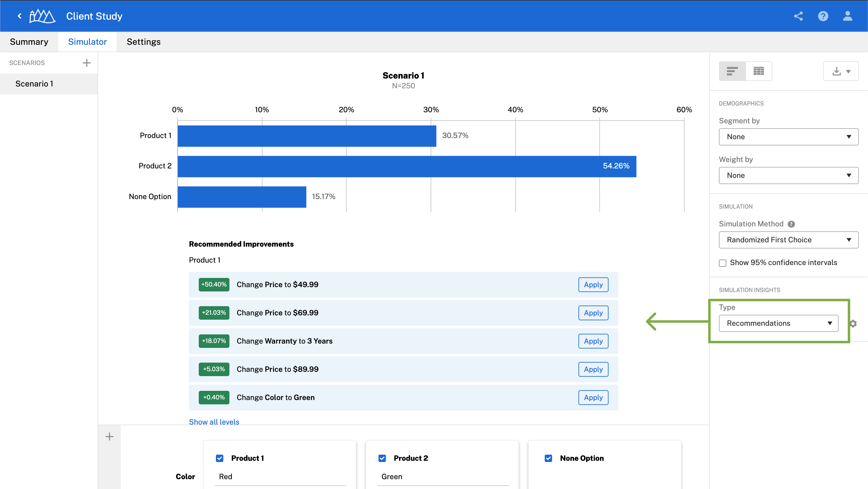868x489 pixels.
Task: Open the Segment by dropdown
Action: (789, 137)
